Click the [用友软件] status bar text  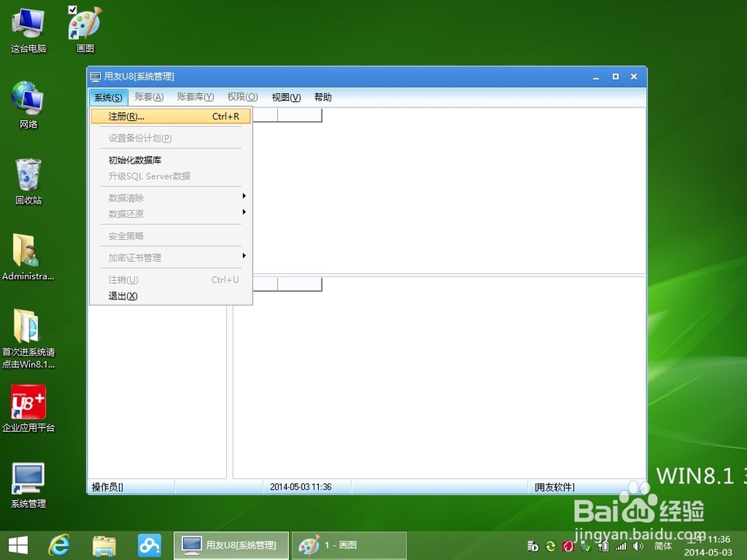coord(554,487)
